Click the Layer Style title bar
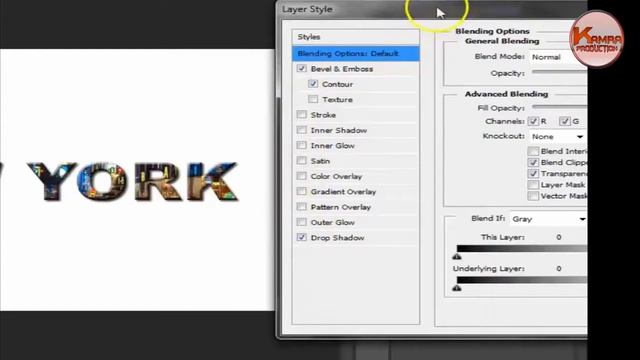The height and width of the screenshot is (360, 640). 432,9
